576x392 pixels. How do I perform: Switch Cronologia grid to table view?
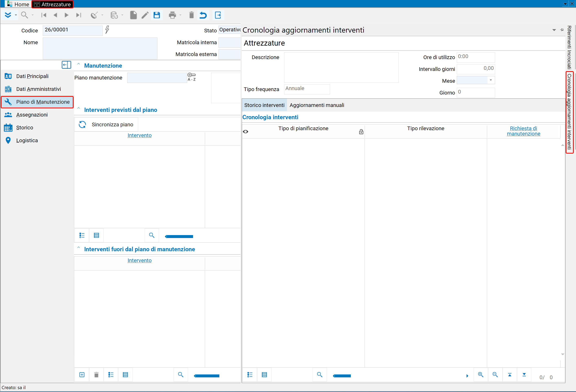[264, 375]
